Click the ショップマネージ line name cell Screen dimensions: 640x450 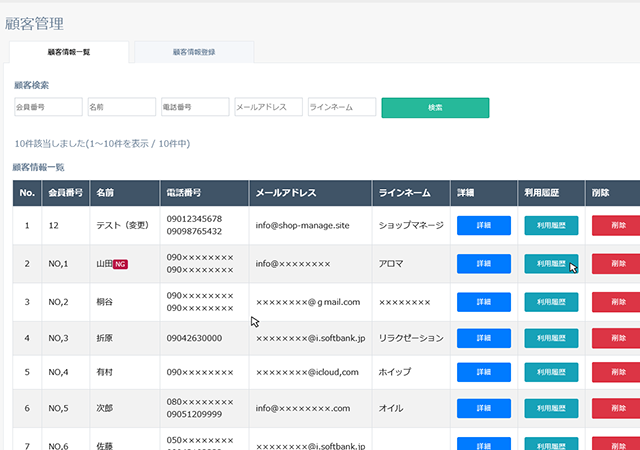point(411,225)
